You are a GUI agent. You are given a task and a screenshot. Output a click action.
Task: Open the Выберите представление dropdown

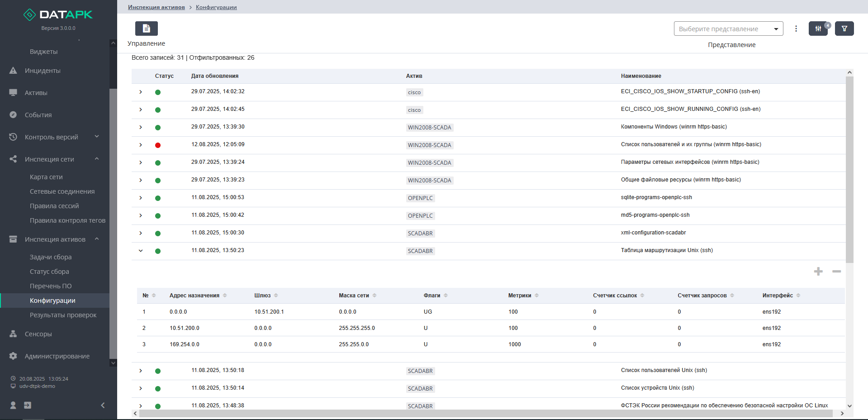coord(728,29)
